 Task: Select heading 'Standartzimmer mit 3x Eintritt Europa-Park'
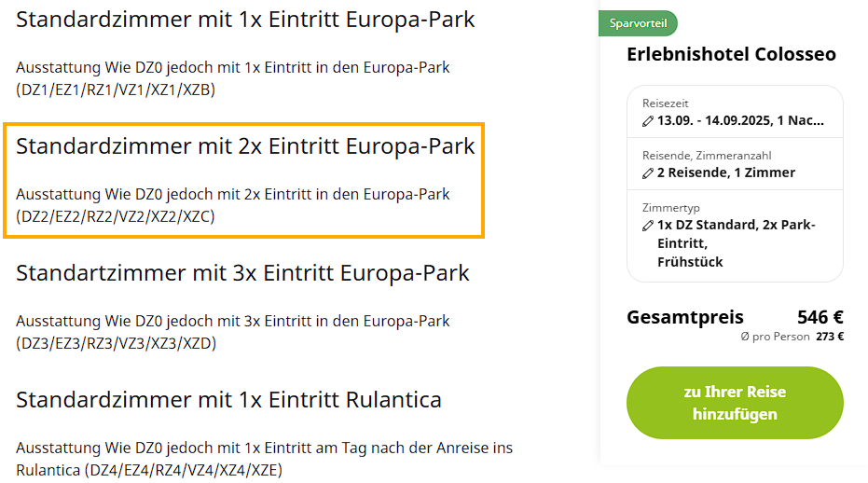[242, 273]
